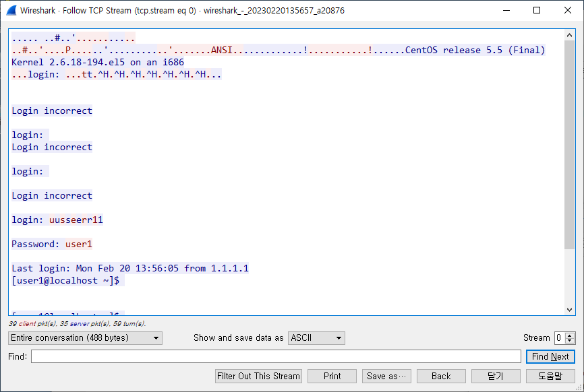Click the Back button
584x392 pixels.
[441, 377]
